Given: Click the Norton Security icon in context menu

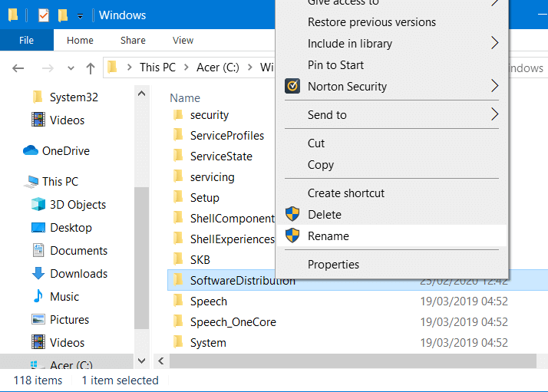Looking at the screenshot, I should 292,87.
